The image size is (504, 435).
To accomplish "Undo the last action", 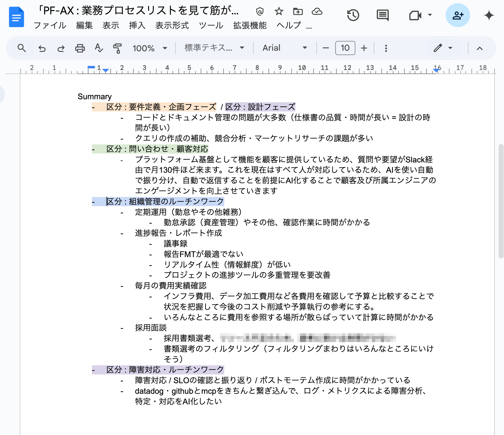I will (x=42, y=48).
